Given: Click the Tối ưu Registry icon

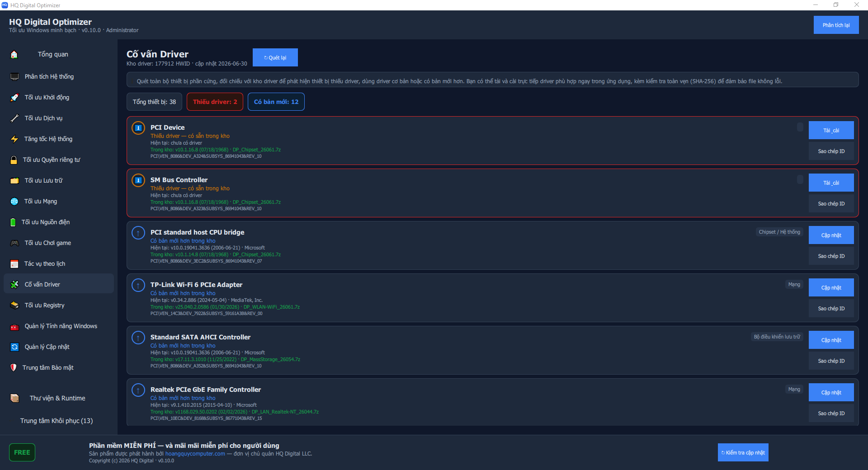Looking at the screenshot, I should 14,305.
